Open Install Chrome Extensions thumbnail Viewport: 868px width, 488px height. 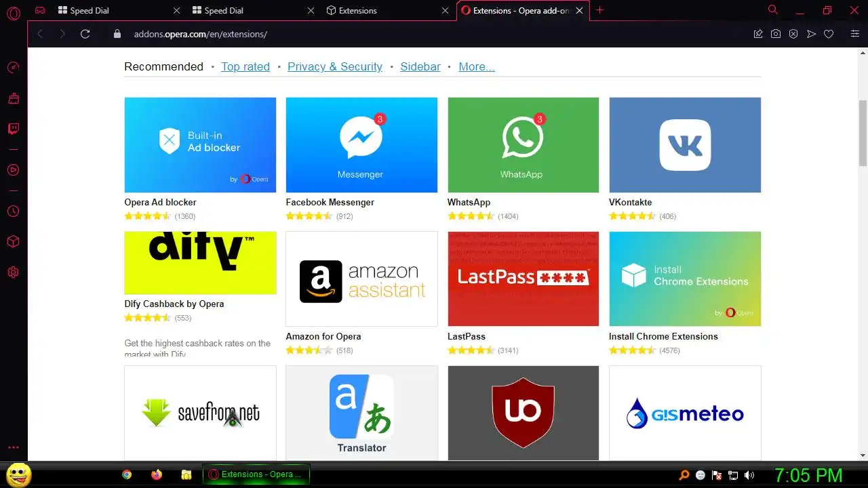click(685, 279)
